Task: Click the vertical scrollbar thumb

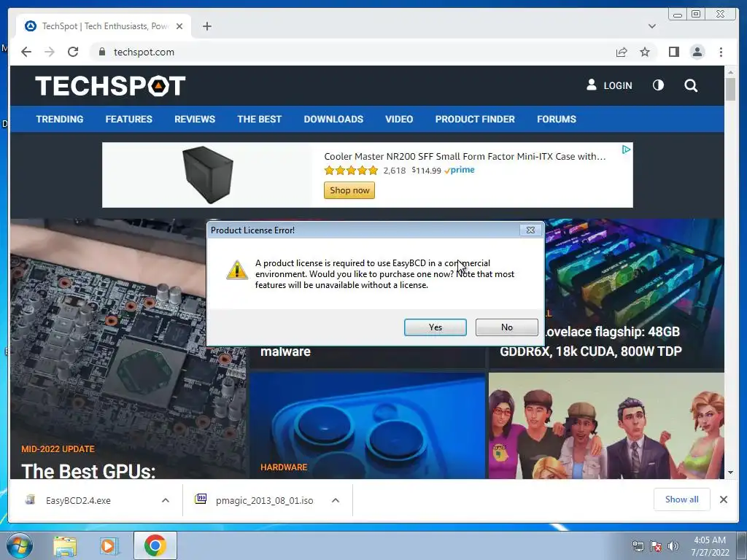Action: coord(730,89)
